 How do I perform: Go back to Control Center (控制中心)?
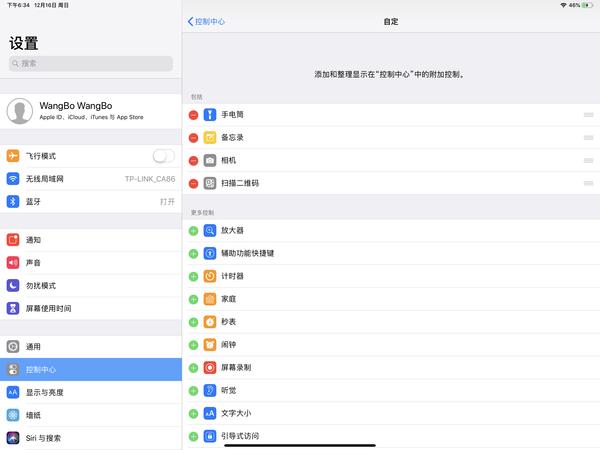(206, 21)
